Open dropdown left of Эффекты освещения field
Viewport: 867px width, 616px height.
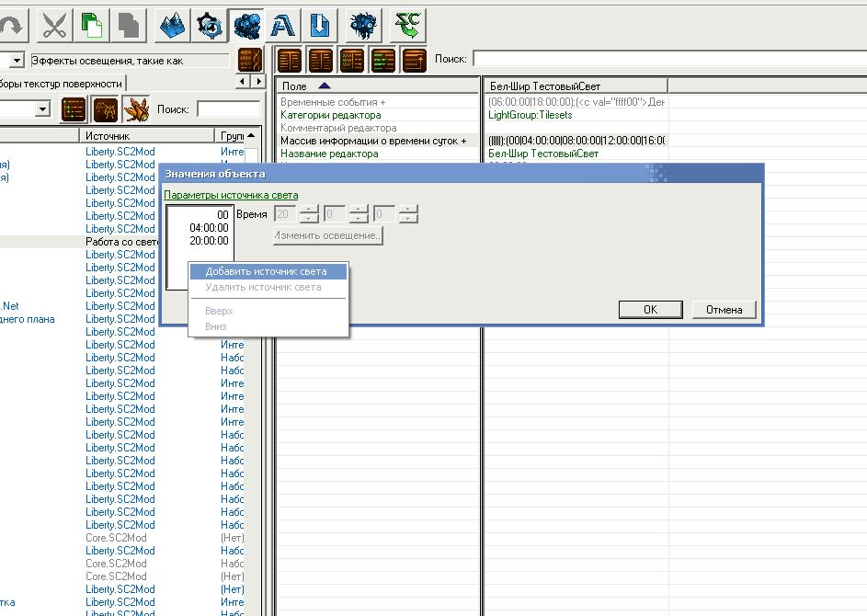click(17, 60)
